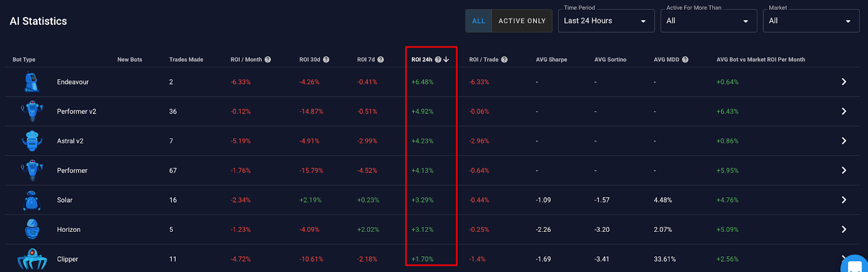Sort by ROI / Month header label

pos(246,60)
